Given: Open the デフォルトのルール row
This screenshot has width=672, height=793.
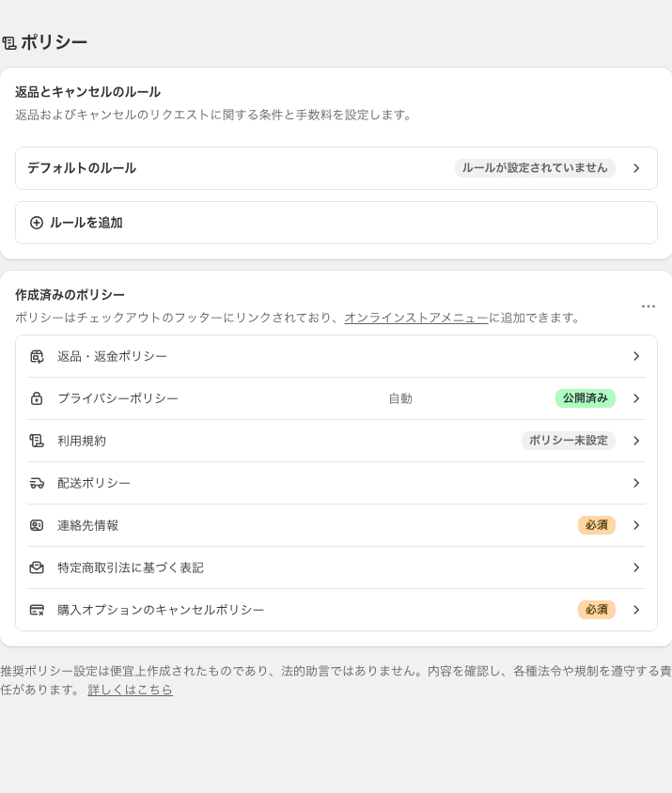Looking at the screenshot, I should coord(336,168).
